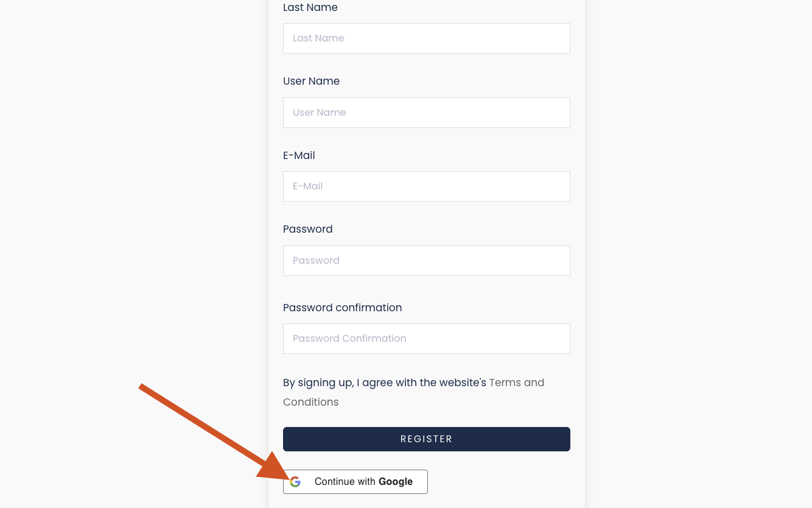The width and height of the screenshot is (812, 508).
Task: Focus the Last Name input field
Action: 426,38
